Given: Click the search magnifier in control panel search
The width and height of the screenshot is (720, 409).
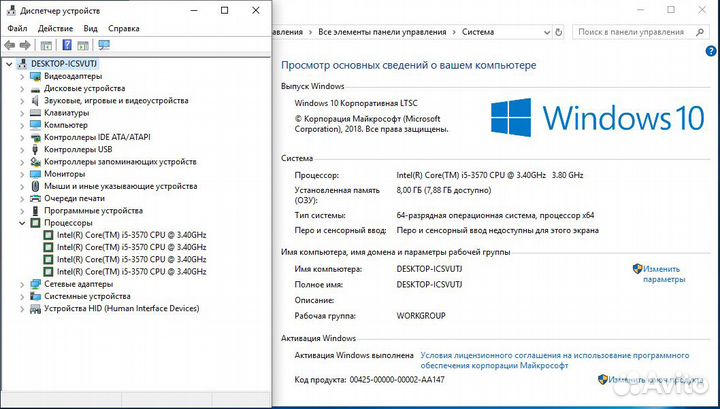Looking at the screenshot, I should pos(700,32).
